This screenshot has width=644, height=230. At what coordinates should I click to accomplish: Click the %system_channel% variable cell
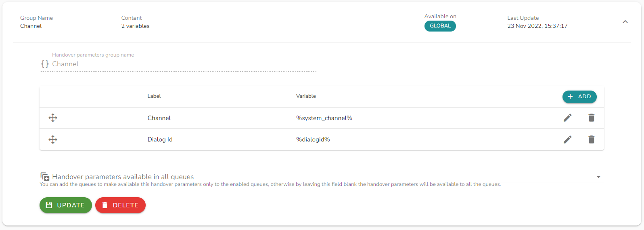324,118
